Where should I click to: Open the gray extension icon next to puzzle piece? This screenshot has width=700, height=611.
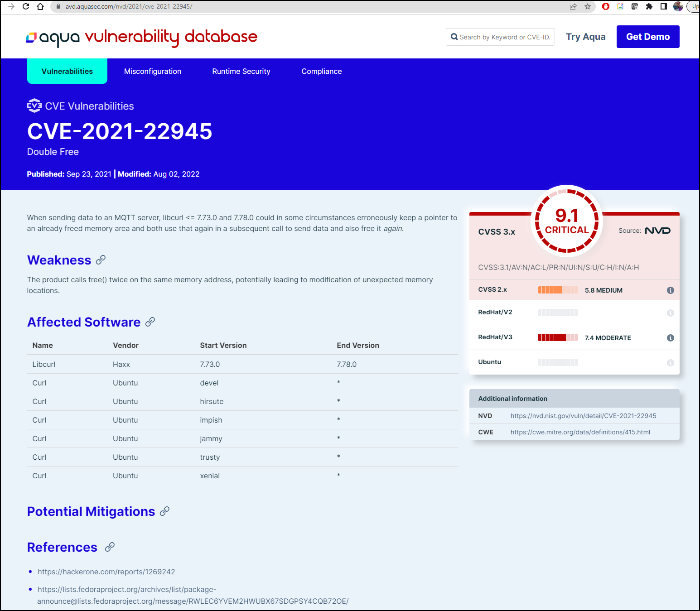click(x=635, y=6)
